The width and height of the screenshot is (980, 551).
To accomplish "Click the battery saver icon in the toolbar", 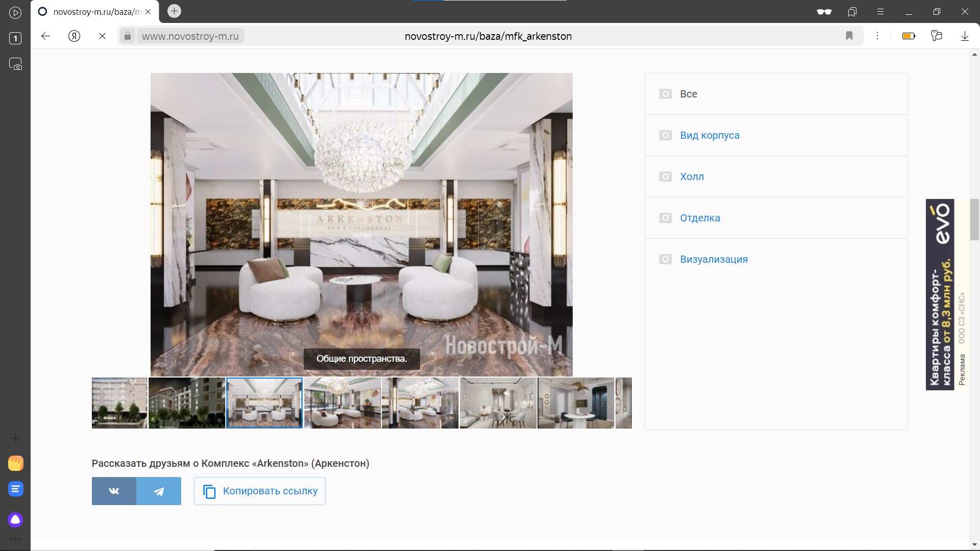I will pos(909,36).
